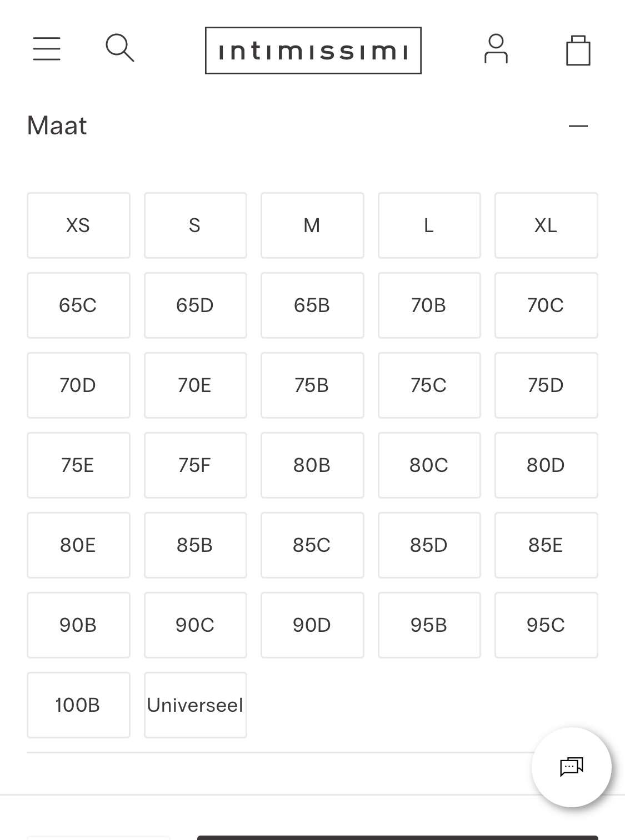This screenshot has height=840, width=625.
Task: Pick size 100B
Action: (x=78, y=705)
